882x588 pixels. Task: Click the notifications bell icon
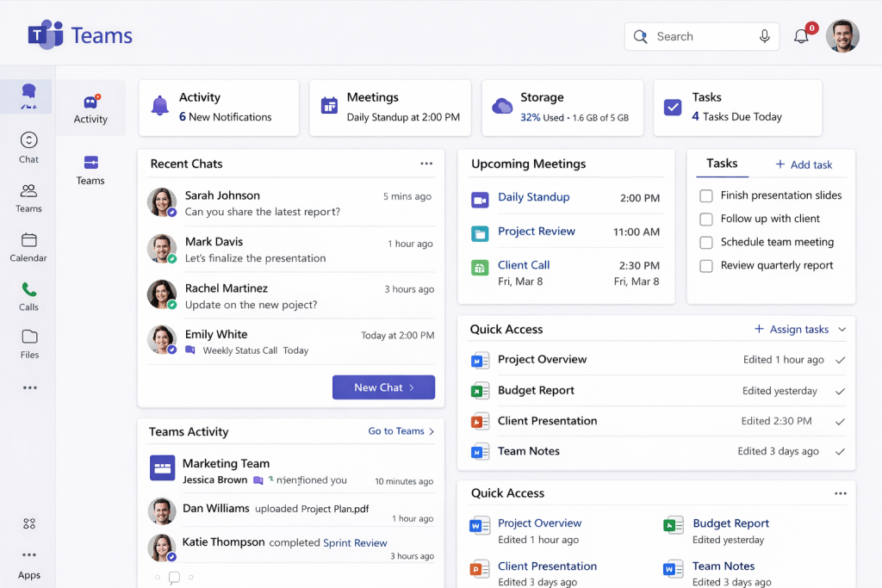801,36
